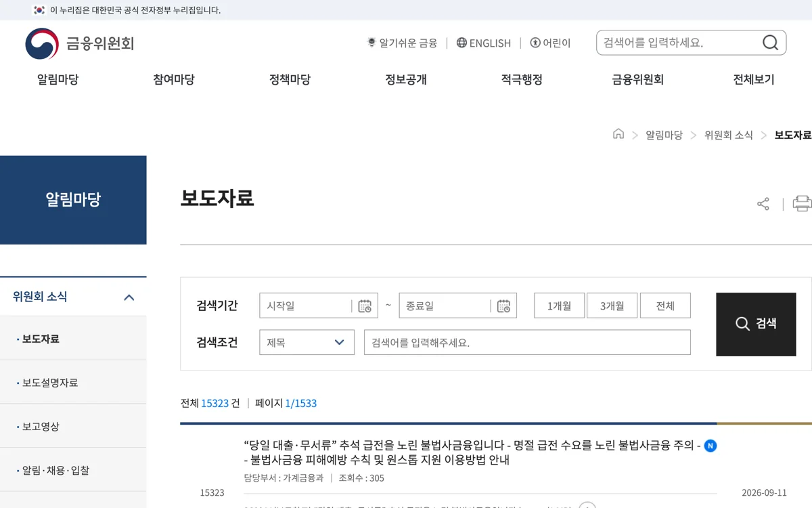Select 알림·채용·입찰 in the sidebar
The height and width of the screenshot is (508, 812).
[73, 470]
